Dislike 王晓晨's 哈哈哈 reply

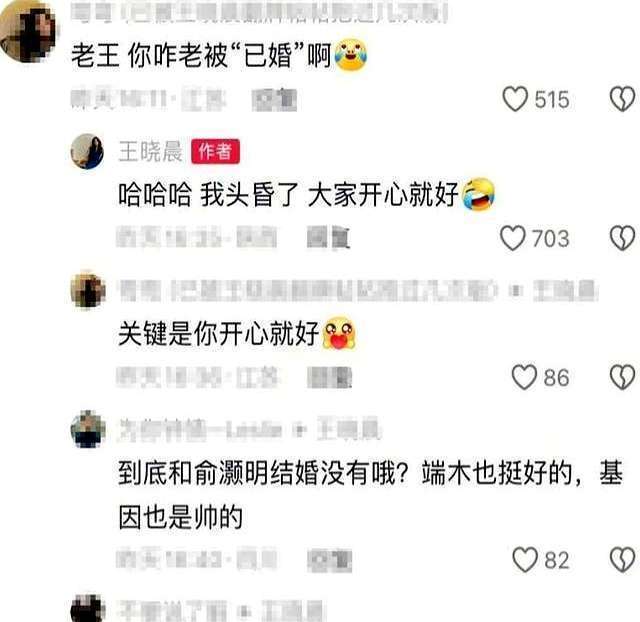622,238
